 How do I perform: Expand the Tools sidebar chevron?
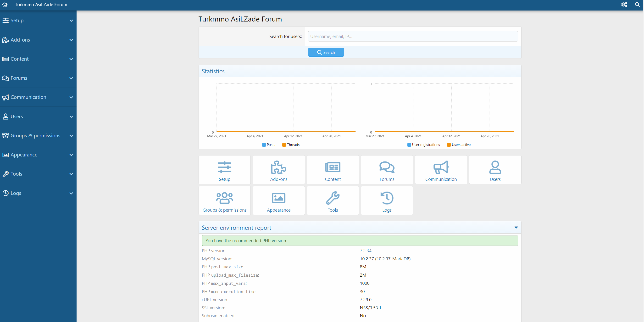71,174
